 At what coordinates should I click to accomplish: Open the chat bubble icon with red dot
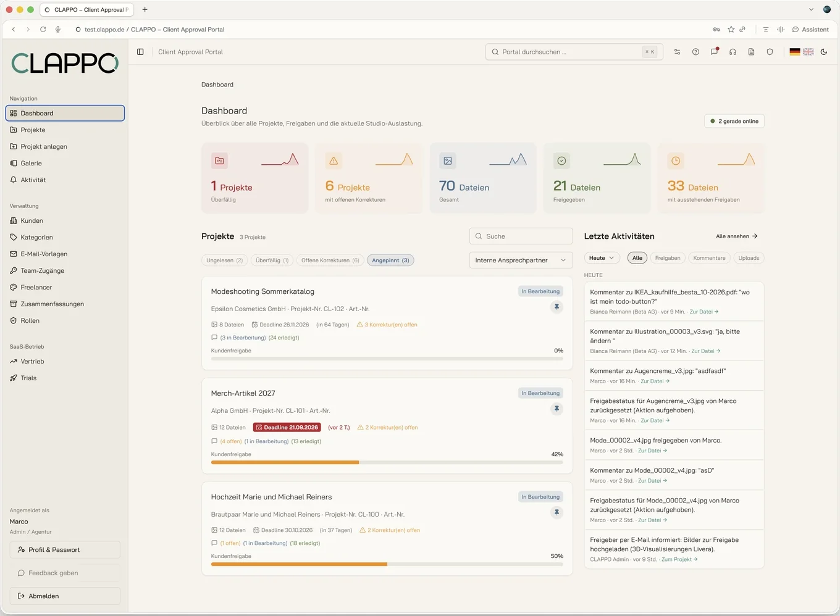pos(714,52)
